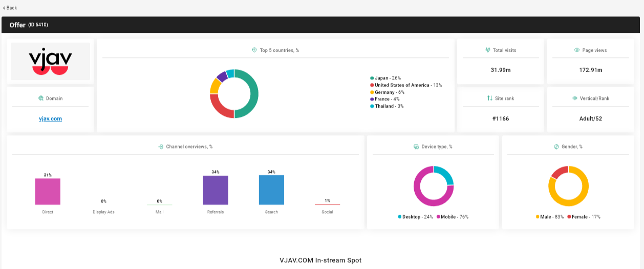Click the location pin icon for Top 5 countries

[x=254, y=50]
